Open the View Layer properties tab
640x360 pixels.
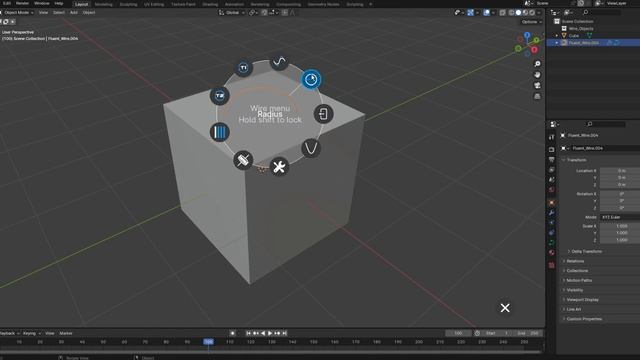coord(552,169)
